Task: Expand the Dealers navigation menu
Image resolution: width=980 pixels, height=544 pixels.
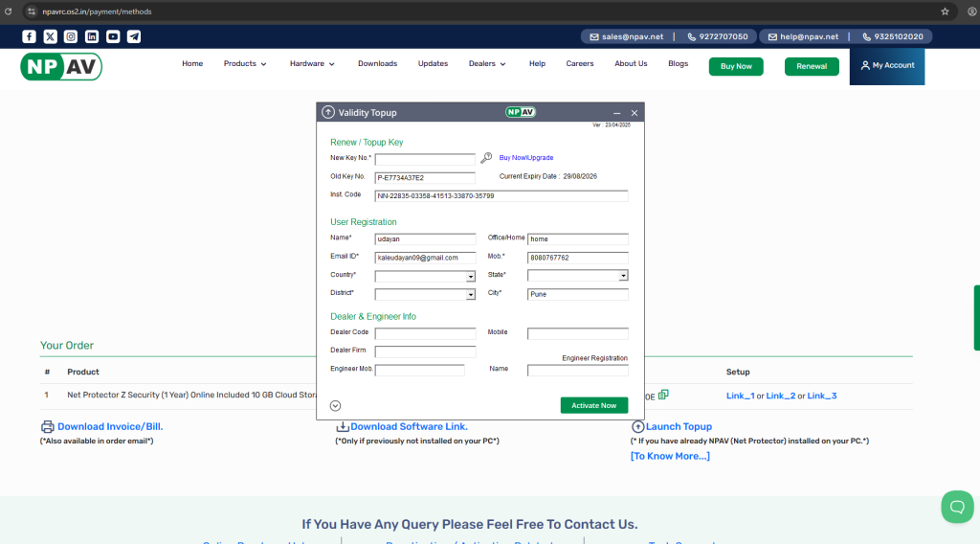Action: click(487, 64)
